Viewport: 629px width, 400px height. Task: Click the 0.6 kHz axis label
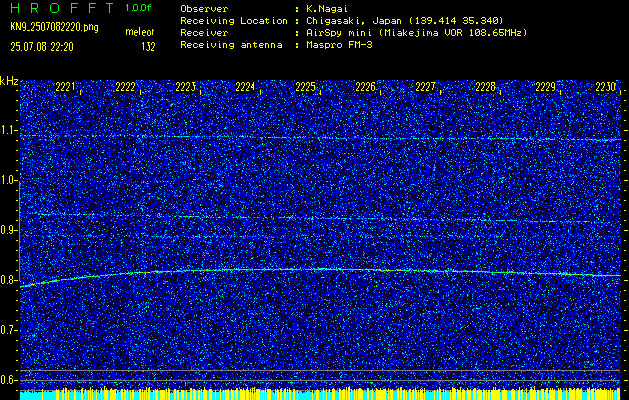click(9, 380)
